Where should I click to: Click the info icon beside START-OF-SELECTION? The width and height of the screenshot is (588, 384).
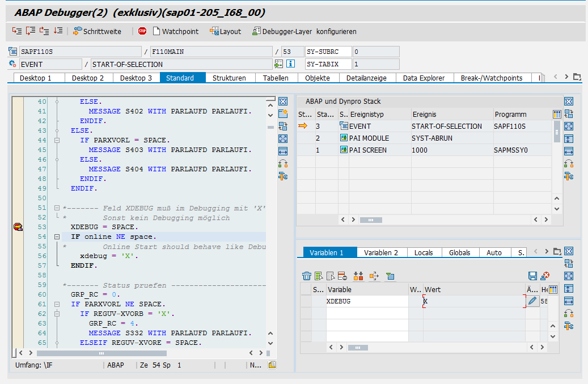click(x=290, y=64)
